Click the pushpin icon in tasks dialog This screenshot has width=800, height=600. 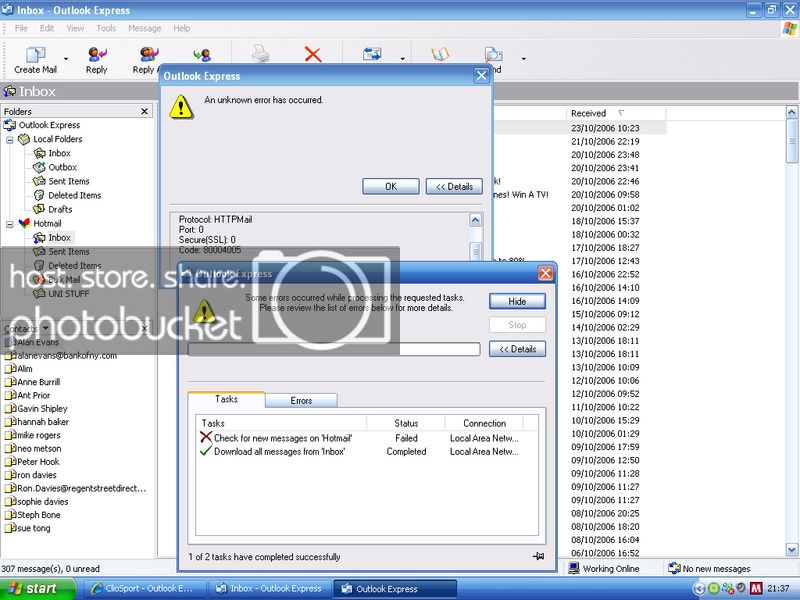click(538, 557)
